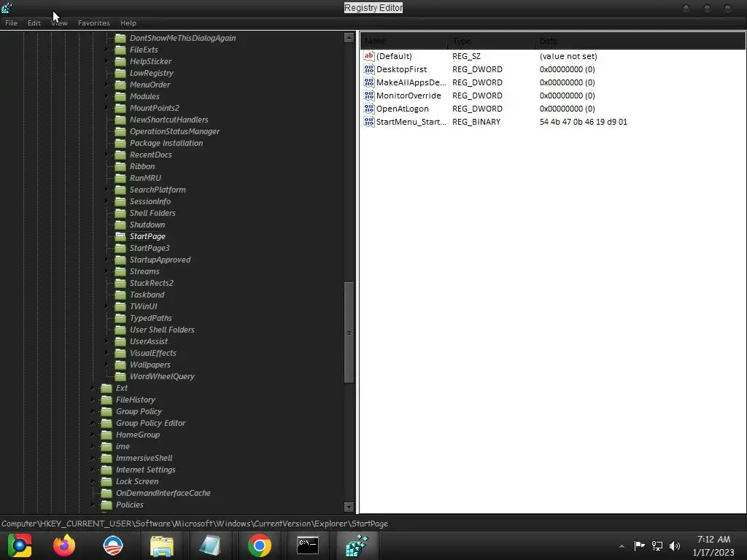Viewport: 747px width, 560px height.
Task: Click the RunMRU folder icon
Action: 120,178
